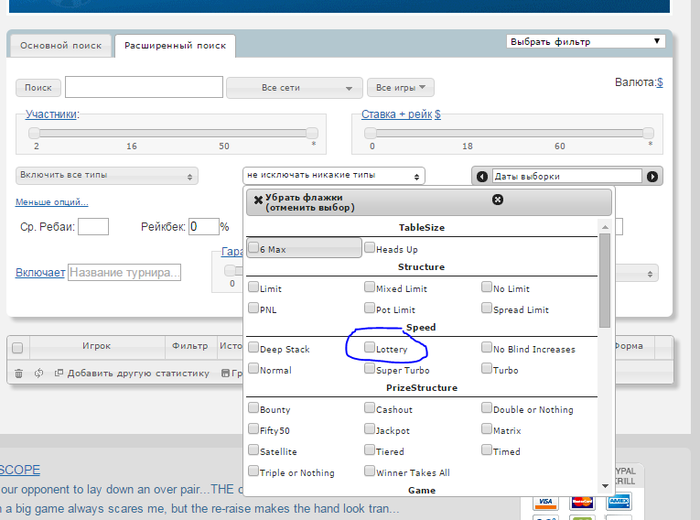This screenshot has width=700, height=520.
Task: Click the Меньше опций link
Action: coord(52,202)
